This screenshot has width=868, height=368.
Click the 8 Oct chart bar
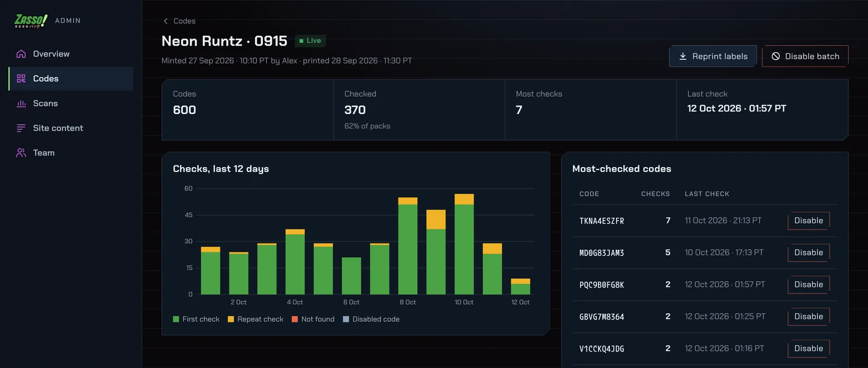click(408, 246)
